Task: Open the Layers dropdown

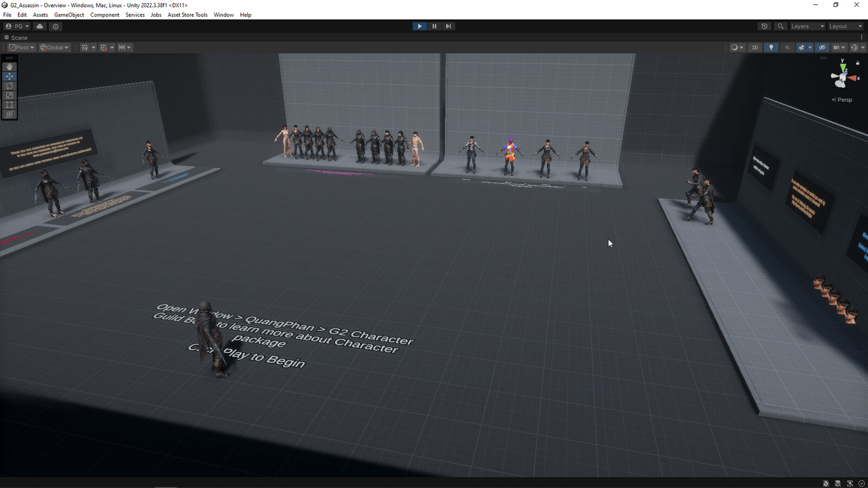Action: (x=807, y=26)
